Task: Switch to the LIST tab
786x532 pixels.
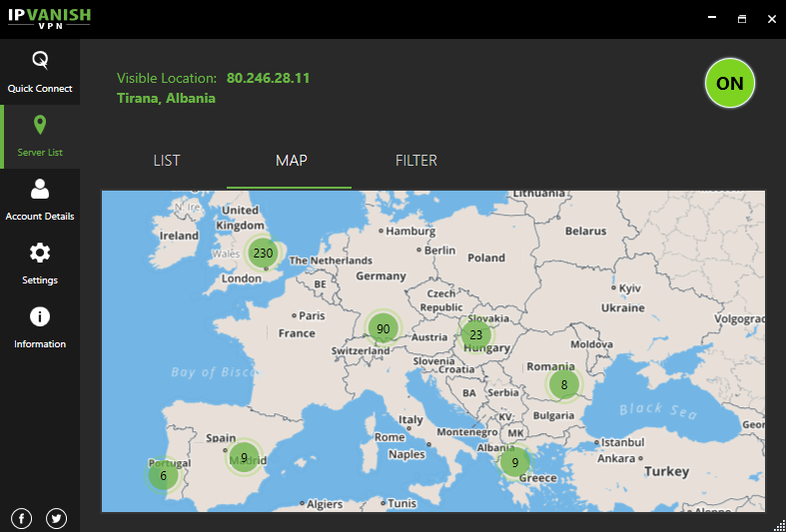Action: [167, 161]
